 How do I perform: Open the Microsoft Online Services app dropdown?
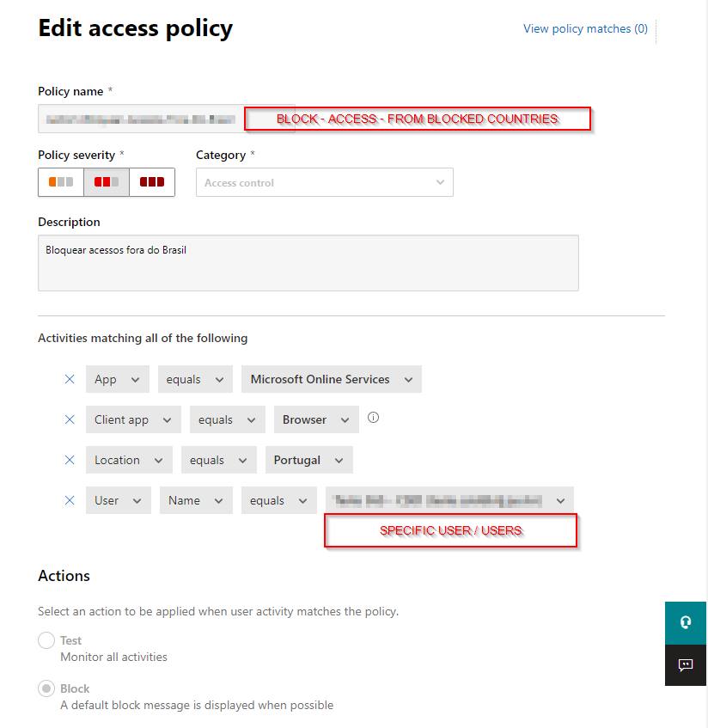(332, 379)
